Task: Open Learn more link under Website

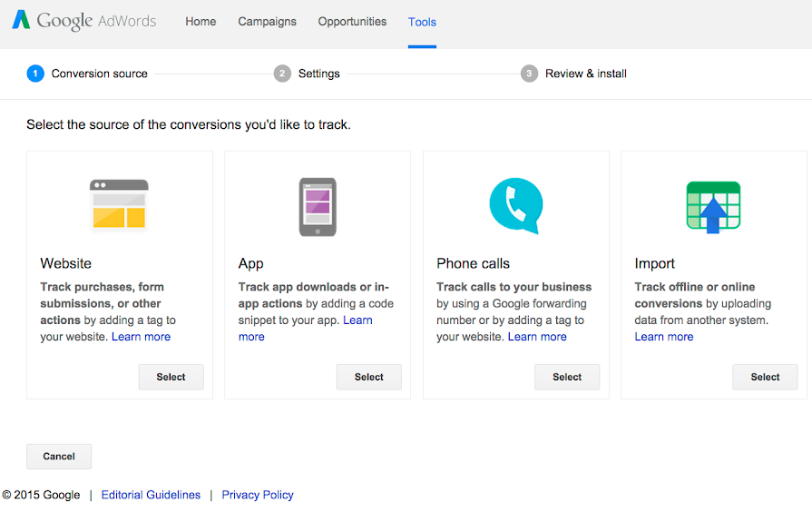Action: click(141, 337)
